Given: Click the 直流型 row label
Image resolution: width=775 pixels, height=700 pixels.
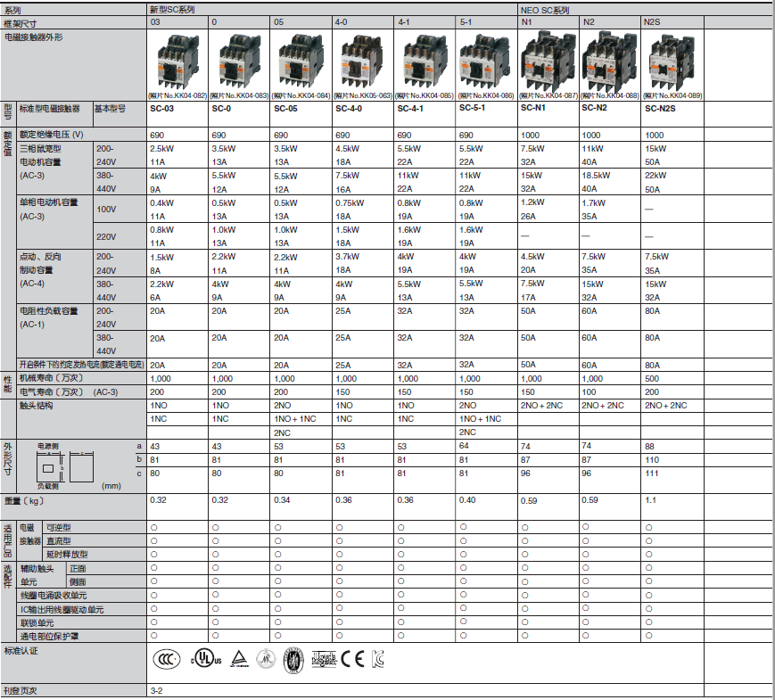Looking at the screenshot, I should (59, 541).
